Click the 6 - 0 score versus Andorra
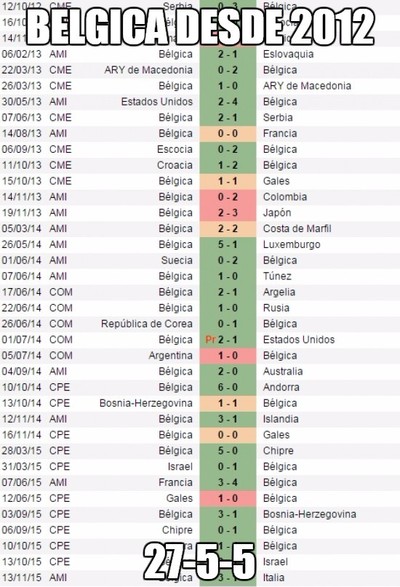The image size is (400, 587). (x=228, y=387)
